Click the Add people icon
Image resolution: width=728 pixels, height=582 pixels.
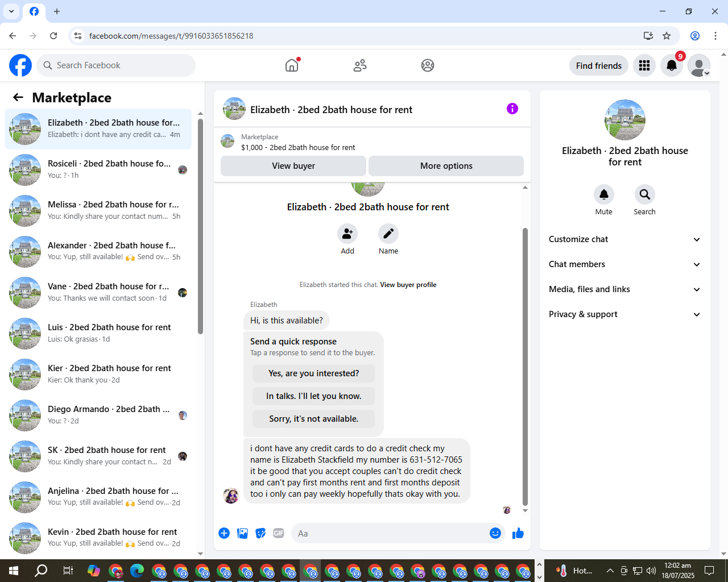pos(348,234)
